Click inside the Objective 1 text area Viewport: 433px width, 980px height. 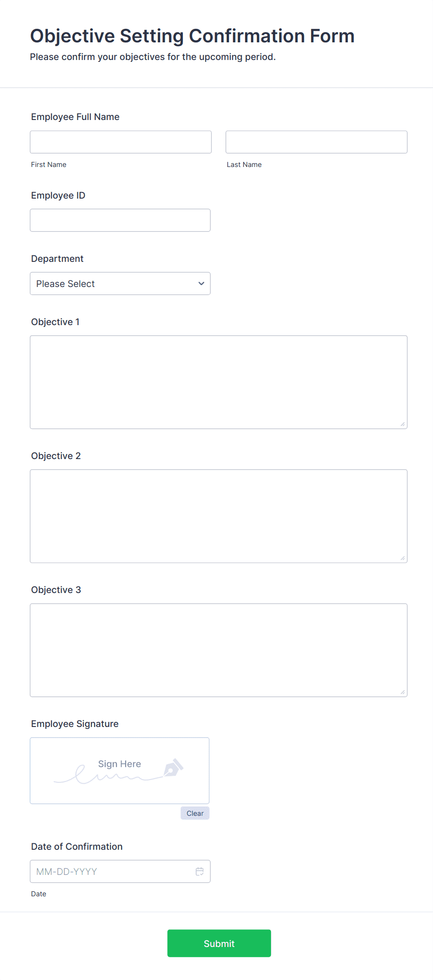[218, 381]
